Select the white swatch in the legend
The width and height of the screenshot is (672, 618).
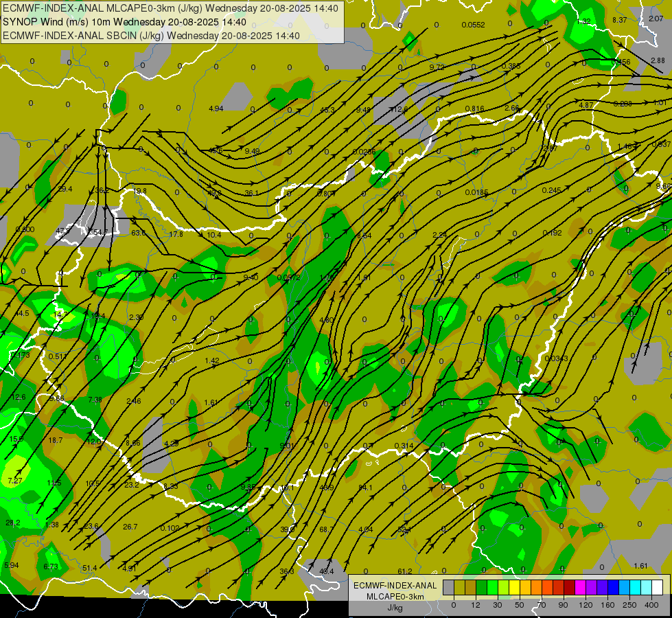tap(657, 587)
